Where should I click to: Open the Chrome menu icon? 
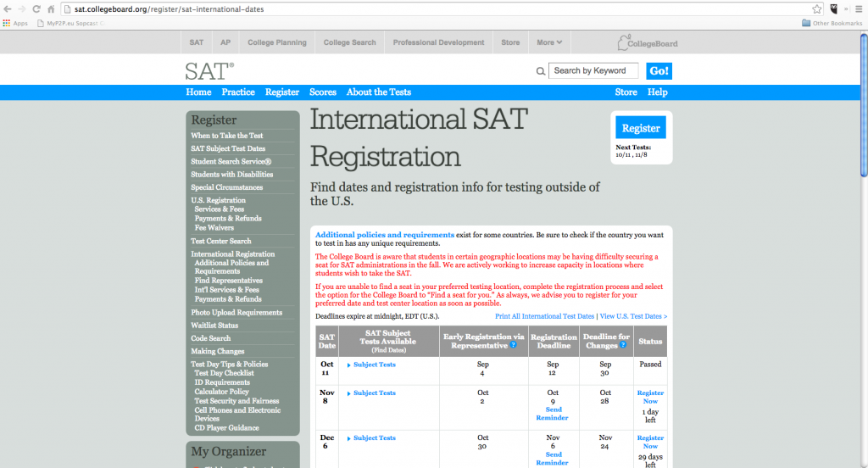pos(860,8)
